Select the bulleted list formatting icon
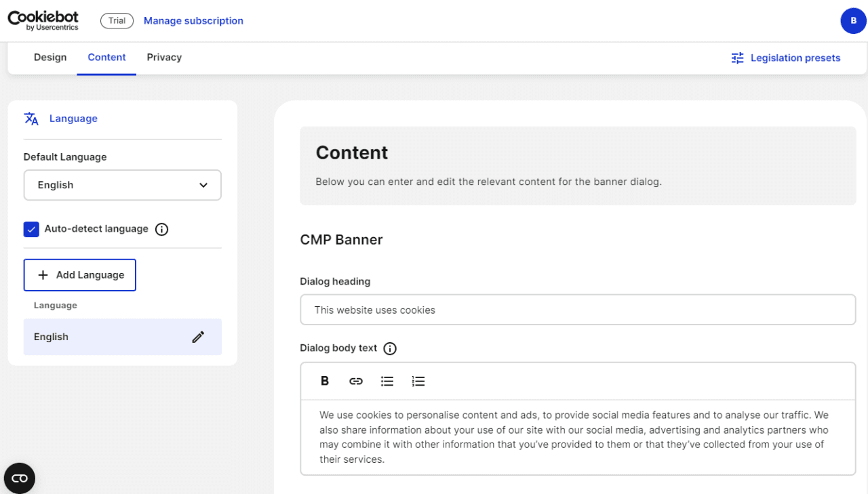The image size is (868, 494). tap(387, 381)
